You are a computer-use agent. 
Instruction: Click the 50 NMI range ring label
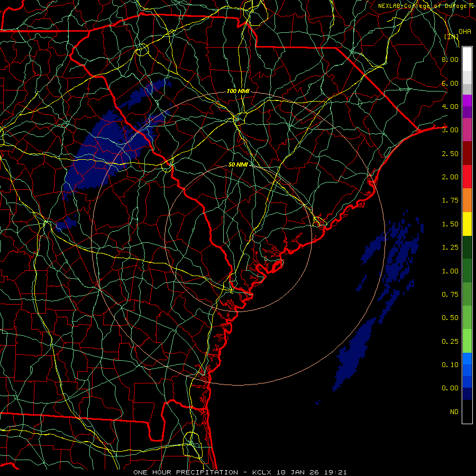click(238, 164)
